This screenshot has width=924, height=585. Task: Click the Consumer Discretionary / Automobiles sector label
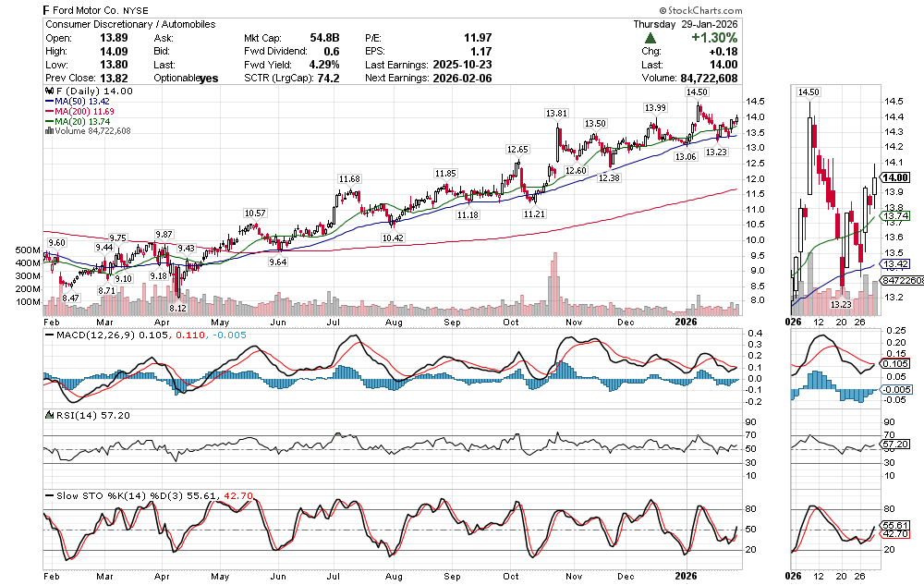click(x=129, y=23)
